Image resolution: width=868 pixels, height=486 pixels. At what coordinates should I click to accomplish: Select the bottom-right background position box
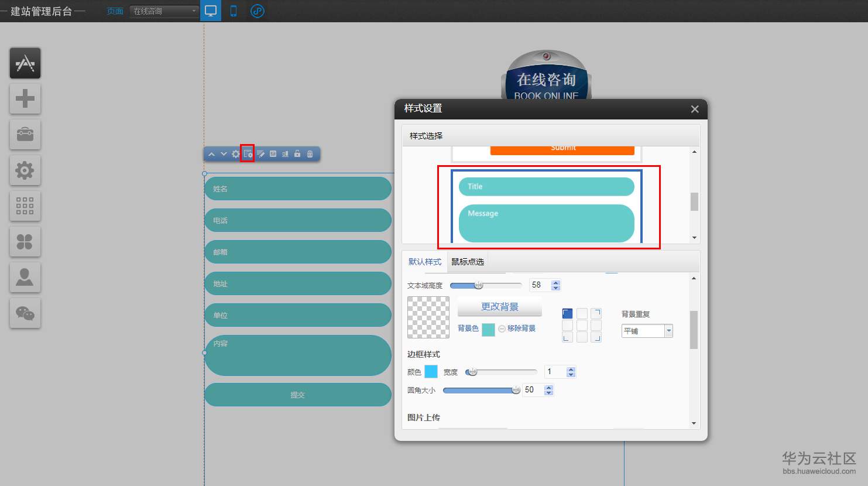596,337
